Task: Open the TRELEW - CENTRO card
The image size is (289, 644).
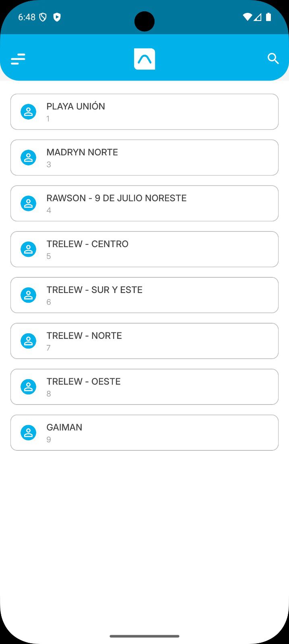Action: pyautogui.click(x=144, y=250)
